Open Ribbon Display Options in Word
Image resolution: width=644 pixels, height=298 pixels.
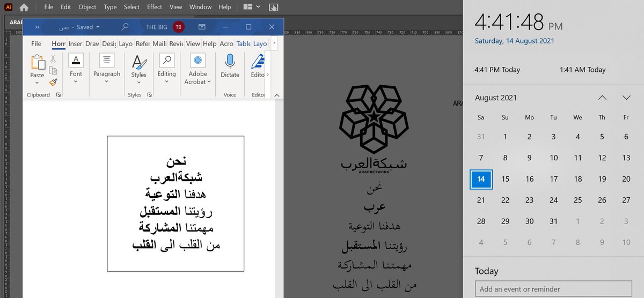tap(202, 27)
